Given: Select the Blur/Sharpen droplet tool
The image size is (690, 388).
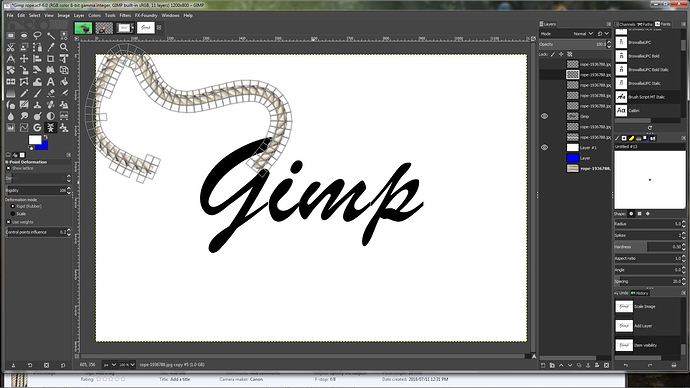Looking at the screenshot, I should tap(11, 116).
